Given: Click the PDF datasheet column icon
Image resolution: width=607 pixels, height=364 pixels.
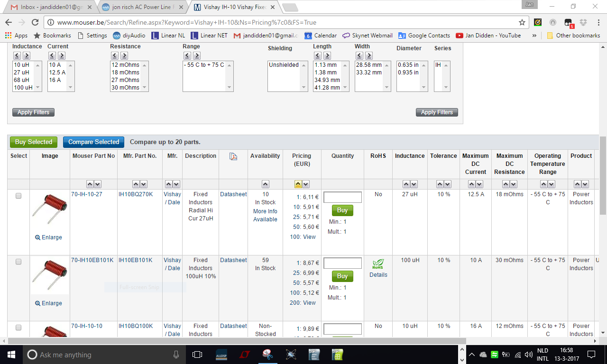Looking at the screenshot, I should click(233, 156).
